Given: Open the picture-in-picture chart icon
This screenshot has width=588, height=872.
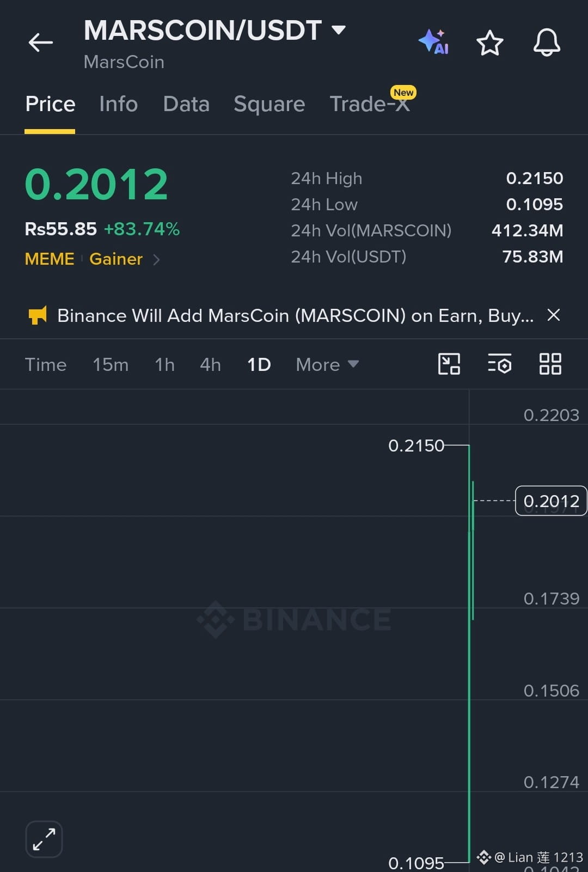Looking at the screenshot, I should pyautogui.click(x=449, y=364).
